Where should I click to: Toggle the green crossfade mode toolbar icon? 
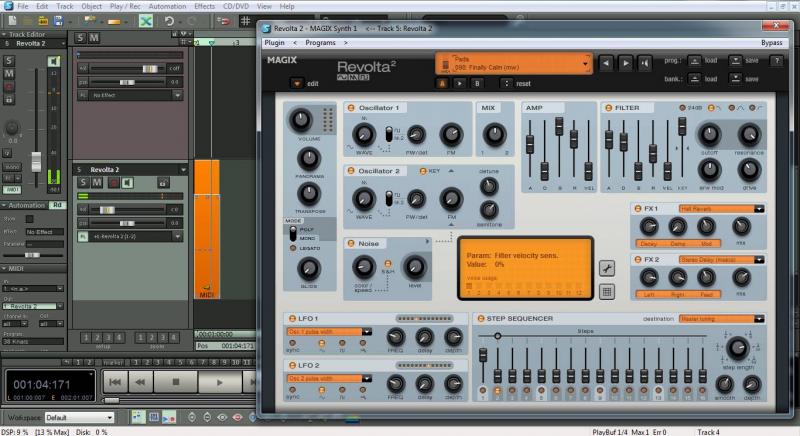point(146,21)
